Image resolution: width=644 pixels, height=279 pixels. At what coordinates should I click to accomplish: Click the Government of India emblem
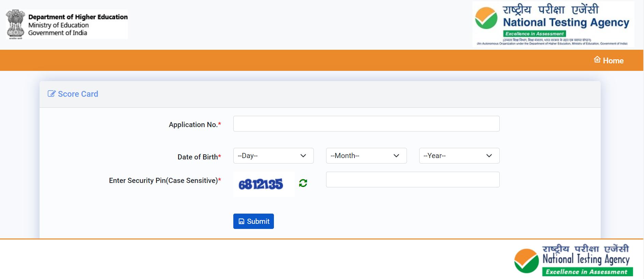coord(15,24)
